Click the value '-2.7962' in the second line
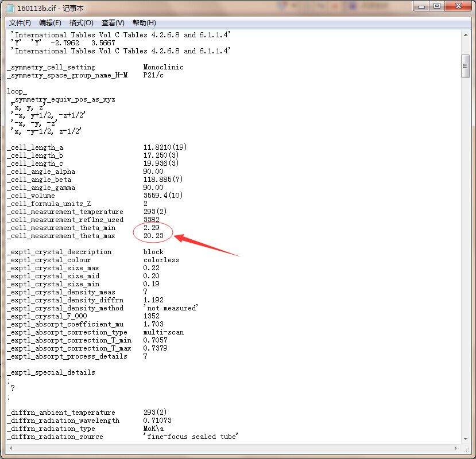Image resolution: width=476 pixels, height=459 pixels. point(65,43)
